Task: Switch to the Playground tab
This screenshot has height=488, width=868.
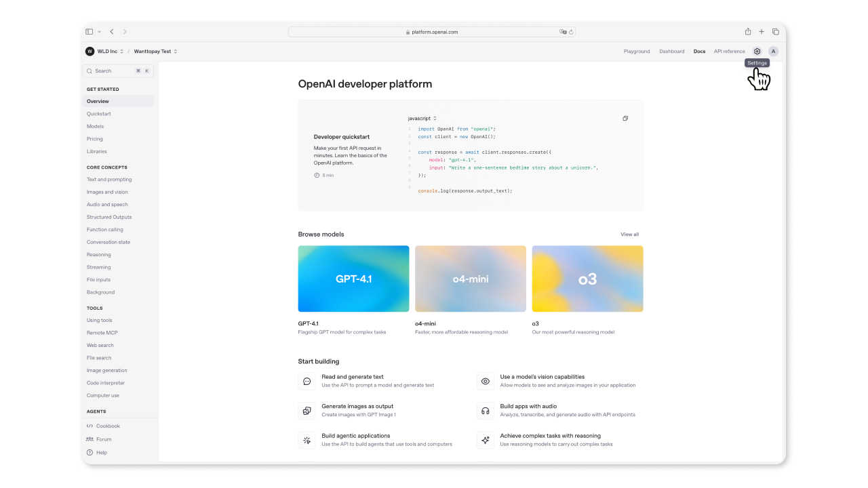Action: click(637, 52)
